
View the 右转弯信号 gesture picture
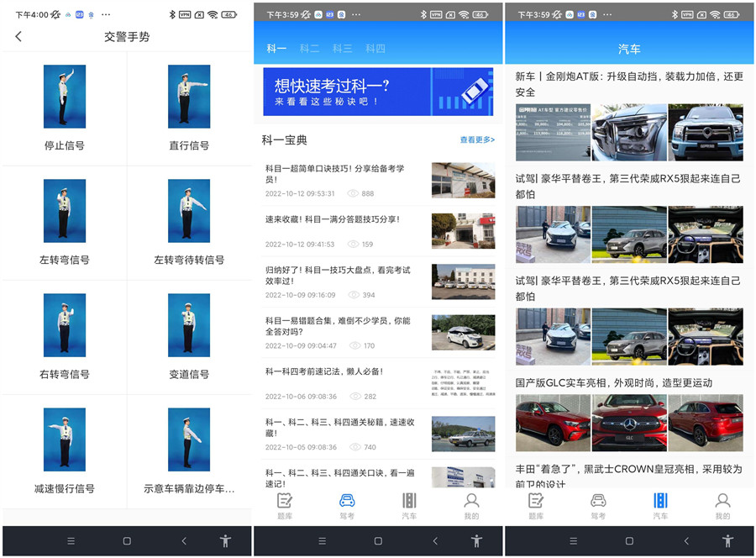[65, 325]
